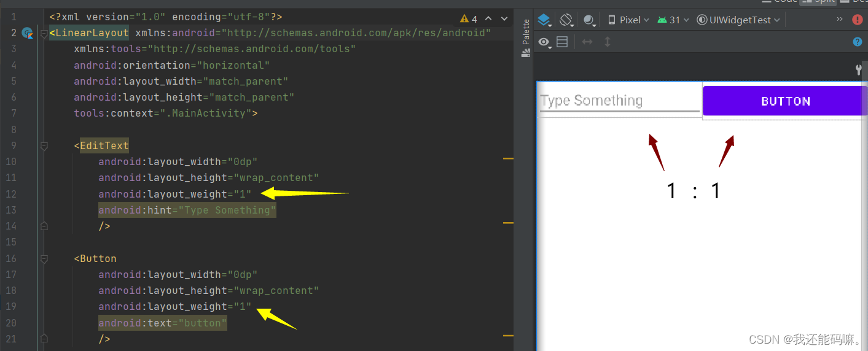Click the <LinearLayout opening tag
The width and height of the screenshot is (868, 351).
tap(89, 33)
